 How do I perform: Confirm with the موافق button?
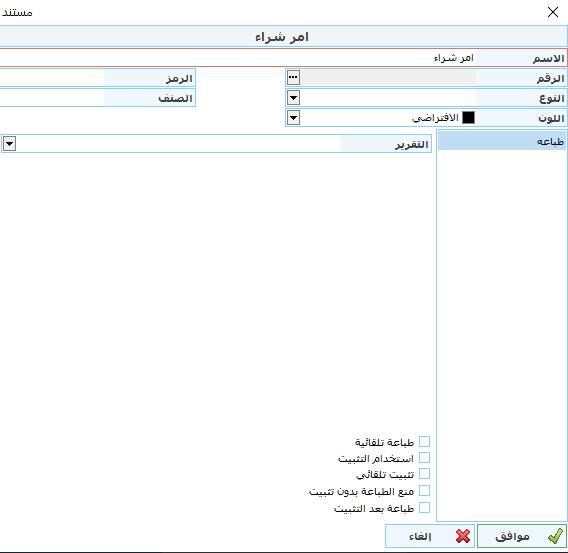click(x=522, y=536)
